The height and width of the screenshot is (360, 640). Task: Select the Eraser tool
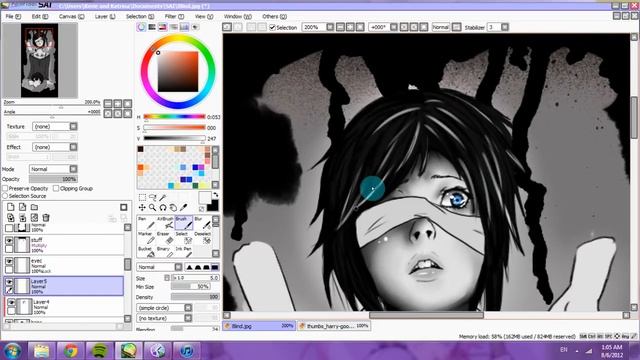(x=165, y=238)
